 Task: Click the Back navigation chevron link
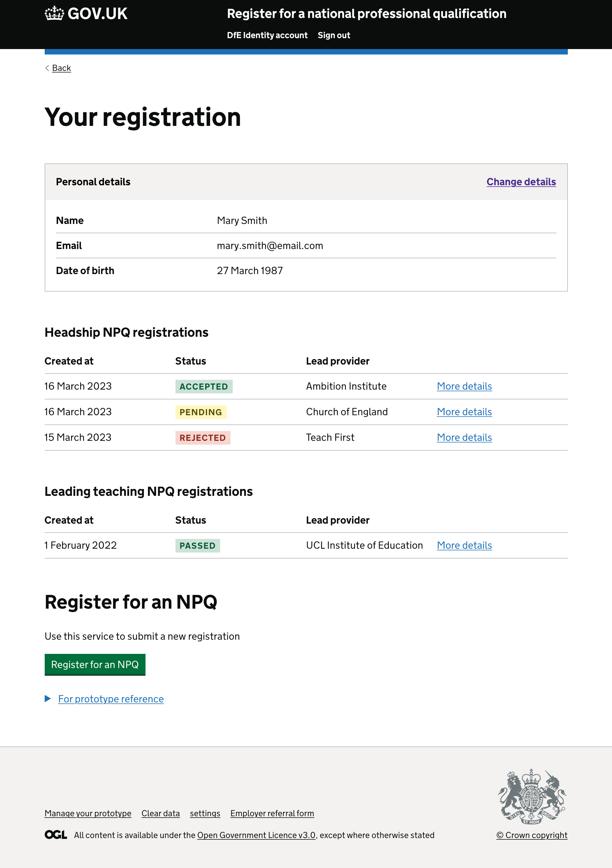click(57, 68)
